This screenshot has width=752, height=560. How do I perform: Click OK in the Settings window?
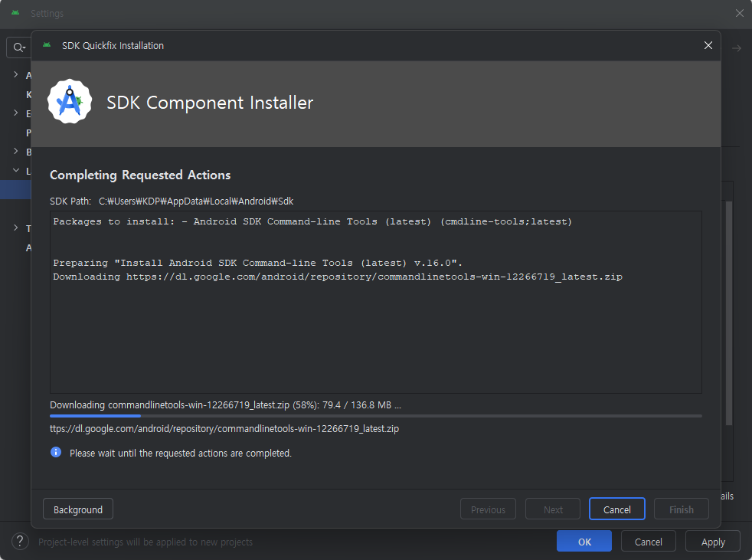click(x=584, y=542)
